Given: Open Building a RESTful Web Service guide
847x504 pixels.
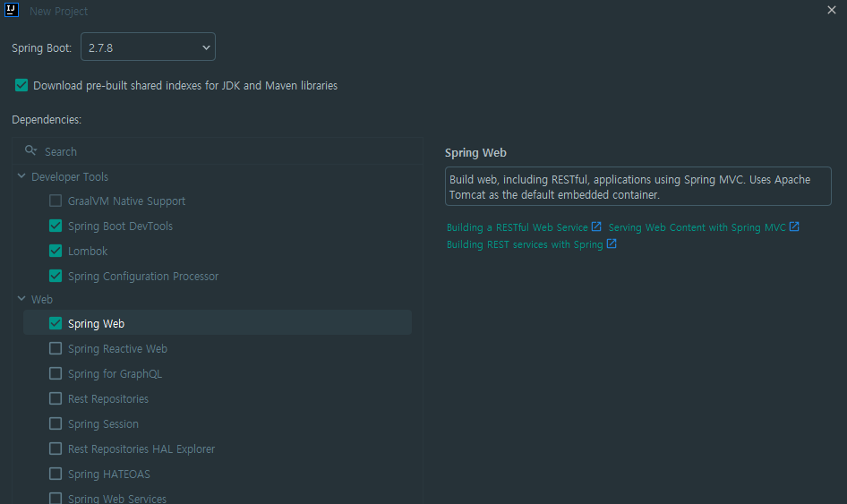Looking at the screenshot, I should (517, 227).
